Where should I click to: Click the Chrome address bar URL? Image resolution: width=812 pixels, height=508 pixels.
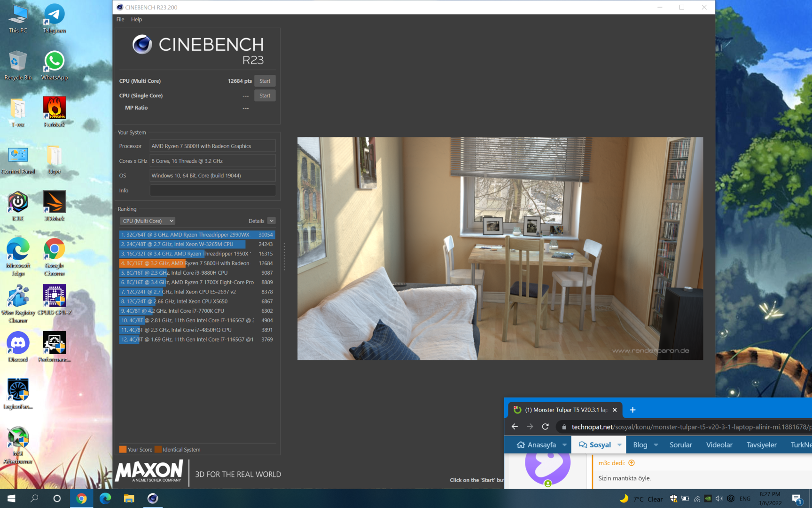pyautogui.click(x=691, y=427)
